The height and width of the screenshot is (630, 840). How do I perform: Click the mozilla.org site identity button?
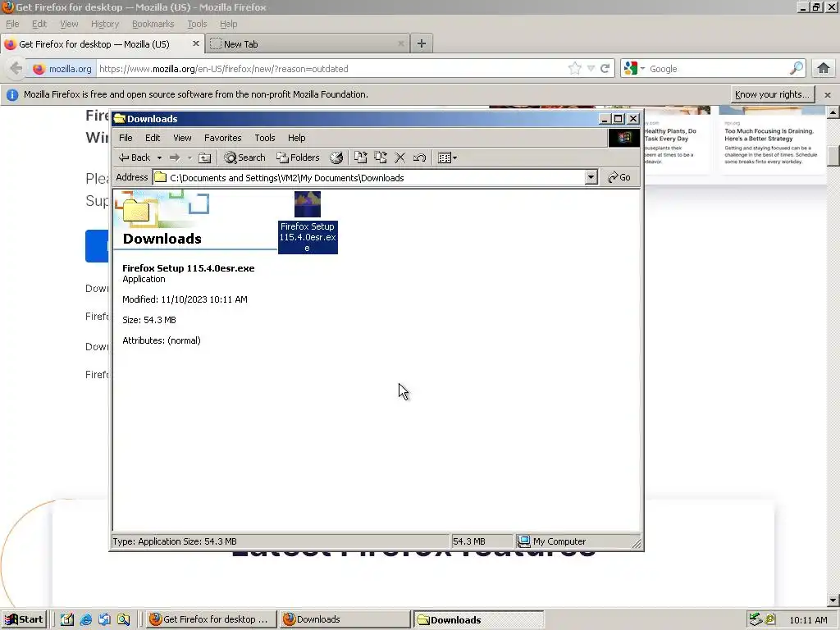[62, 69]
